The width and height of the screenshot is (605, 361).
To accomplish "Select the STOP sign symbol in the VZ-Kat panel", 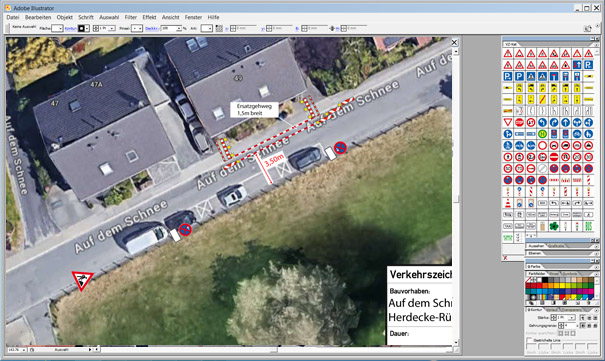I will pos(519,122).
